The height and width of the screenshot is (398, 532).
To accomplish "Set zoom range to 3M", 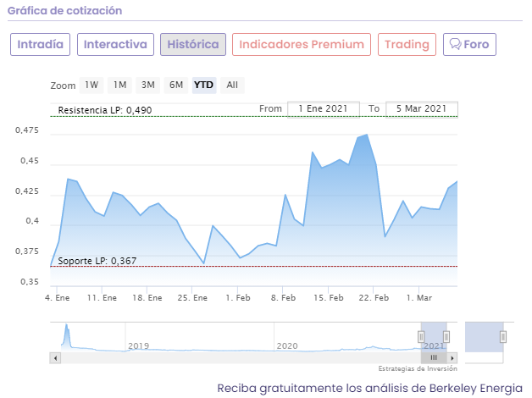I will pos(148,85).
